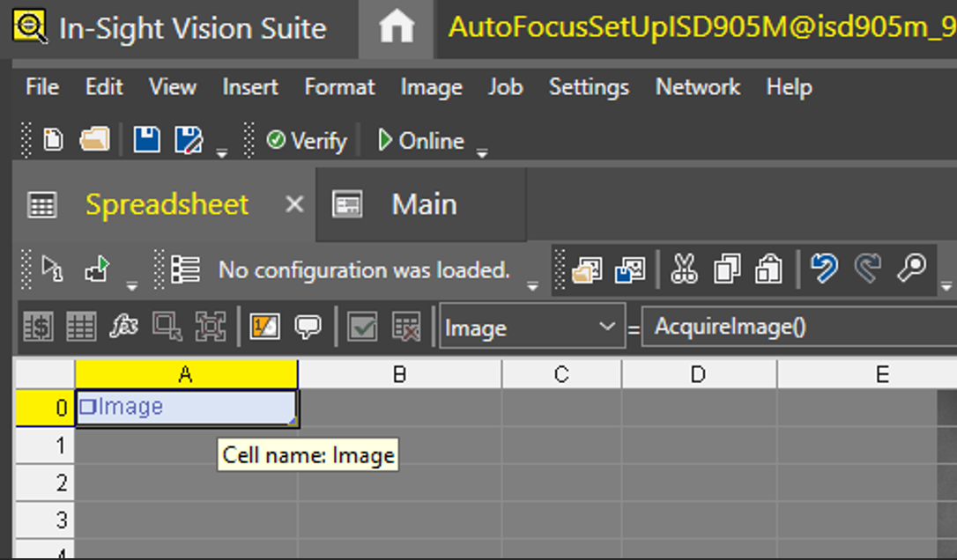Screen dimensions: 957x560
Task: Open the Settings menu
Action: tap(589, 87)
